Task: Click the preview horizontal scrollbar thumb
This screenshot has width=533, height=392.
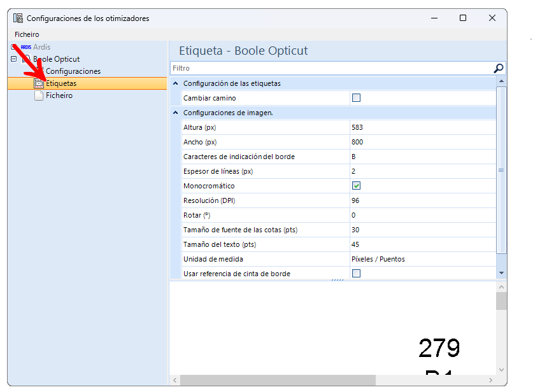Action: tap(278, 380)
